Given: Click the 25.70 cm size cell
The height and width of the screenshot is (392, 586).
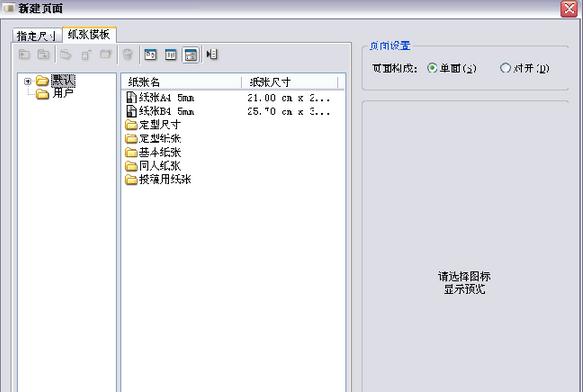Looking at the screenshot, I should point(289,111).
